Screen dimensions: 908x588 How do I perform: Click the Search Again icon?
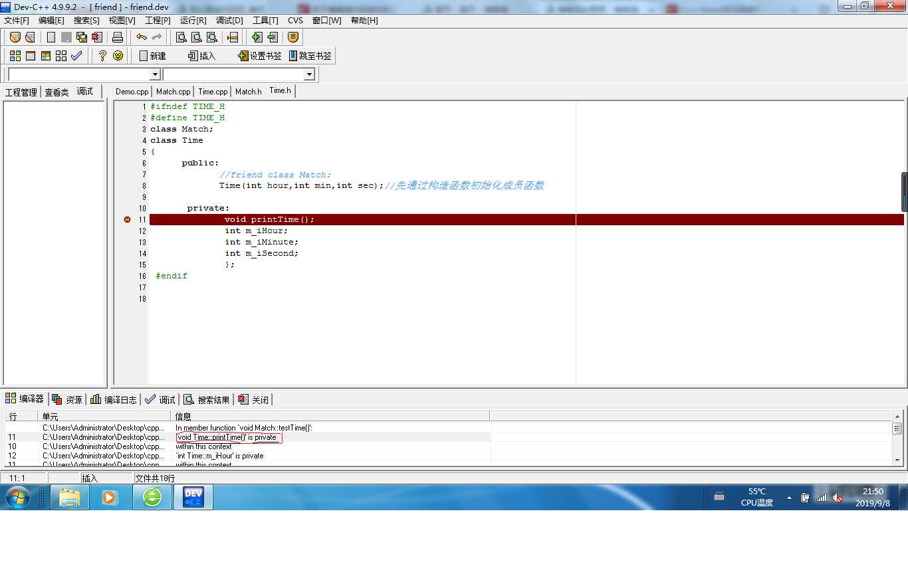(211, 37)
